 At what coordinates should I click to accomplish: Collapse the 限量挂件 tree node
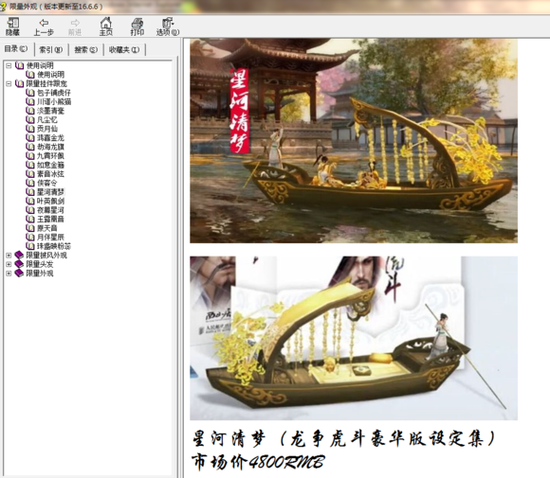click(9, 83)
